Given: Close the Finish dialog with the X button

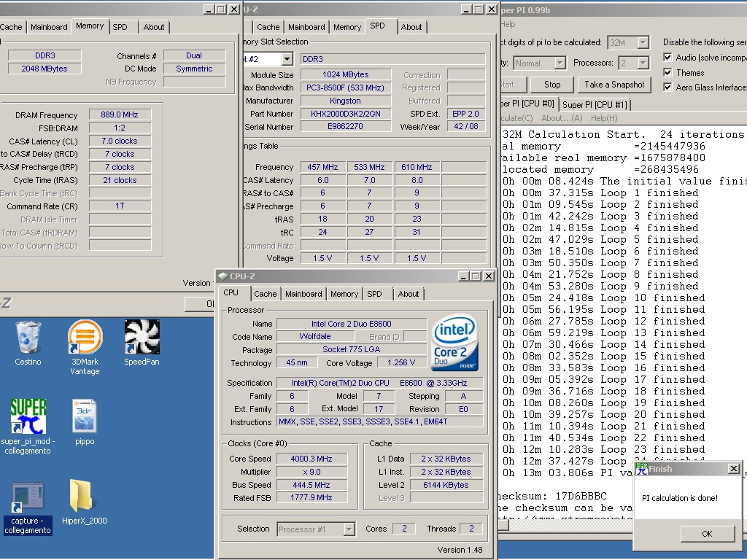Looking at the screenshot, I should pyautogui.click(x=734, y=469).
